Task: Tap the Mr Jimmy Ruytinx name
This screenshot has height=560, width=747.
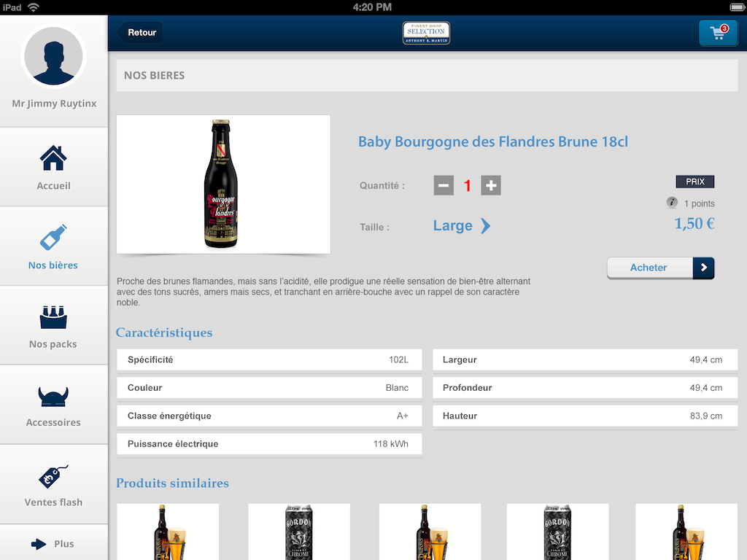Action: pos(54,104)
